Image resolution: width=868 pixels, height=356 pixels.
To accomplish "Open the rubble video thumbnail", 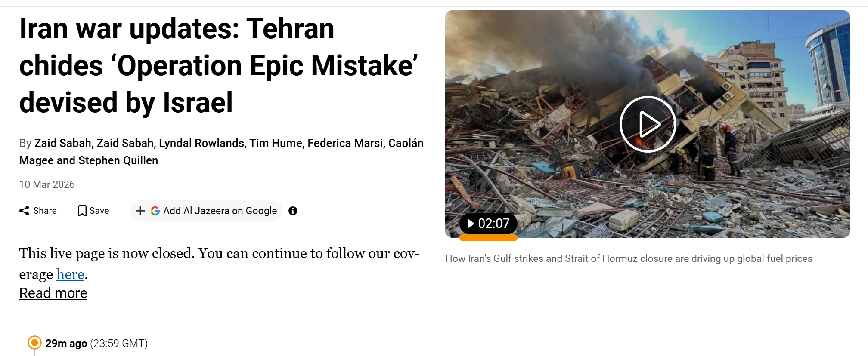I will (x=648, y=124).
